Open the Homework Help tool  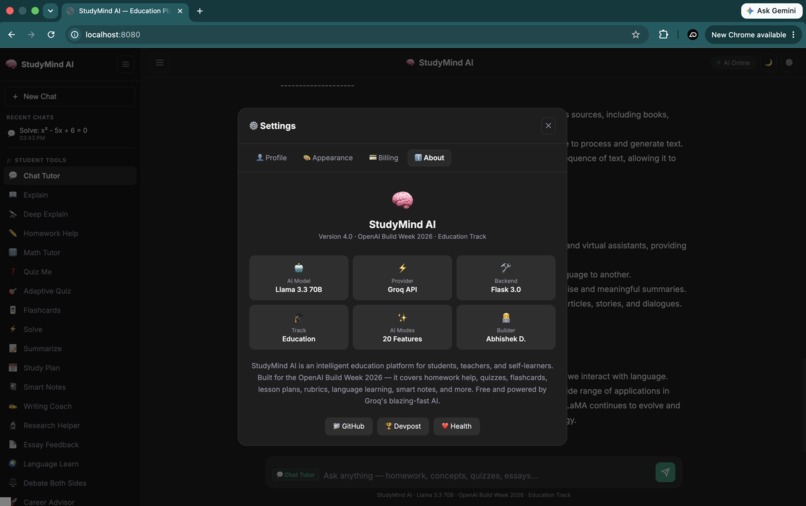(x=69, y=233)
